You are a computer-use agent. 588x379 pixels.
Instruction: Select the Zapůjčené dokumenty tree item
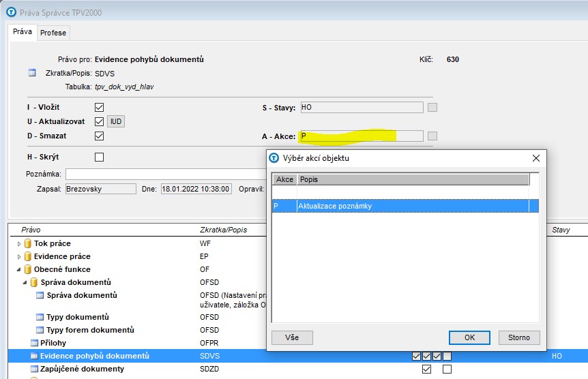(x=82, y=369)
